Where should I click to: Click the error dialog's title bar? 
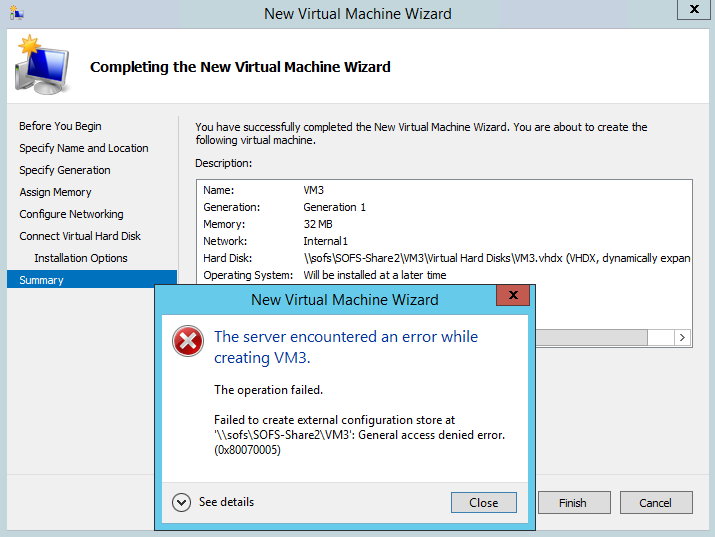[340, 299]
